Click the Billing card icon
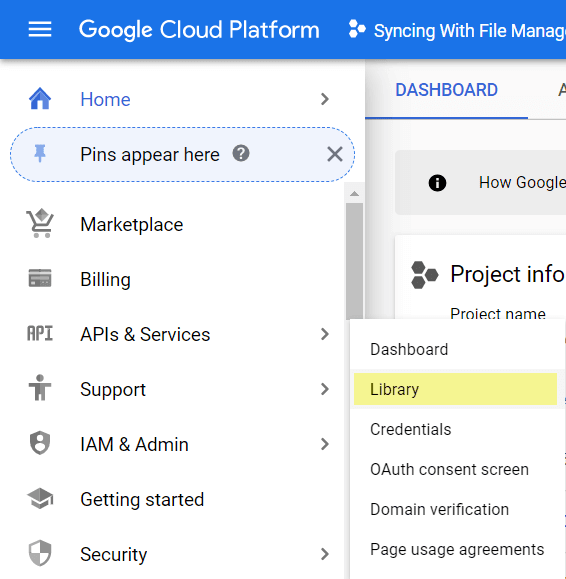Screen dimensions: 566x579 point(40,278)
